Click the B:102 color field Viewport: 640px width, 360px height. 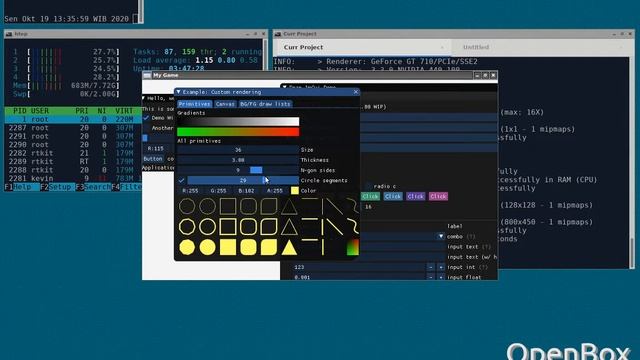pos(247,191)
